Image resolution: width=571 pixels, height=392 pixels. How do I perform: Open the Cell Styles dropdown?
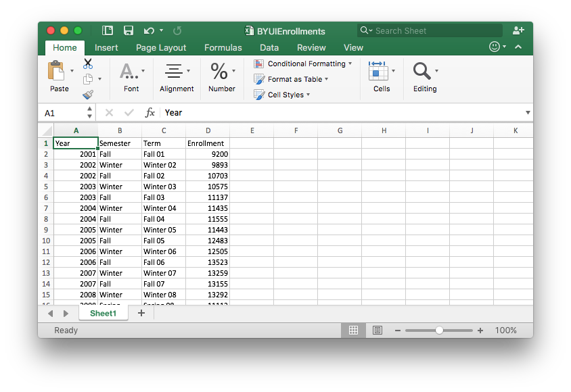pos(282,95)
